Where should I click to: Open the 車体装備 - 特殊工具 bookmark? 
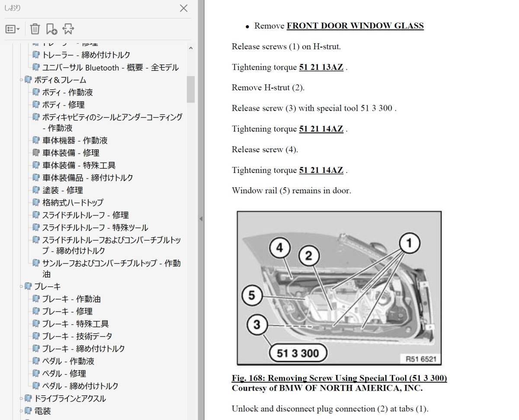[x=79, y=165]
